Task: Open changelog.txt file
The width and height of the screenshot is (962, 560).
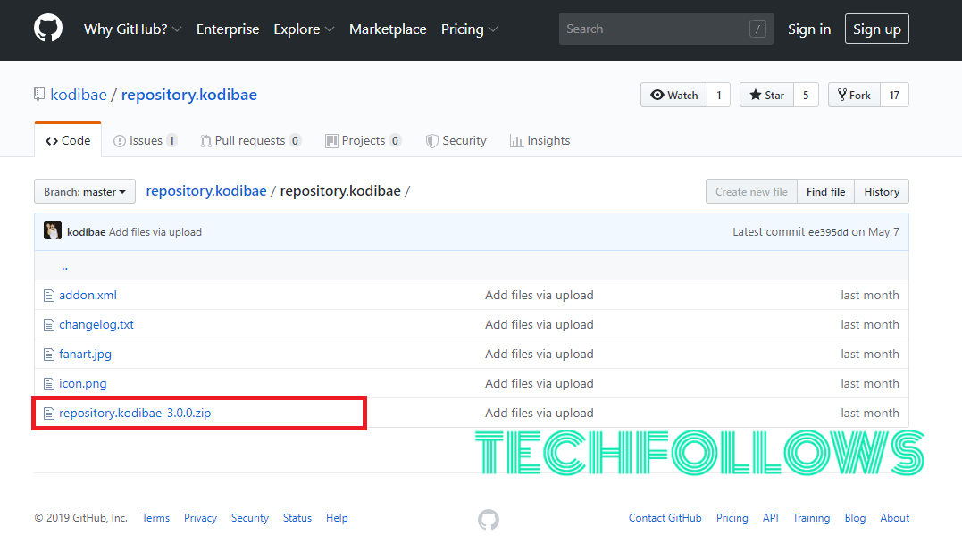Action: pos(96,324)
